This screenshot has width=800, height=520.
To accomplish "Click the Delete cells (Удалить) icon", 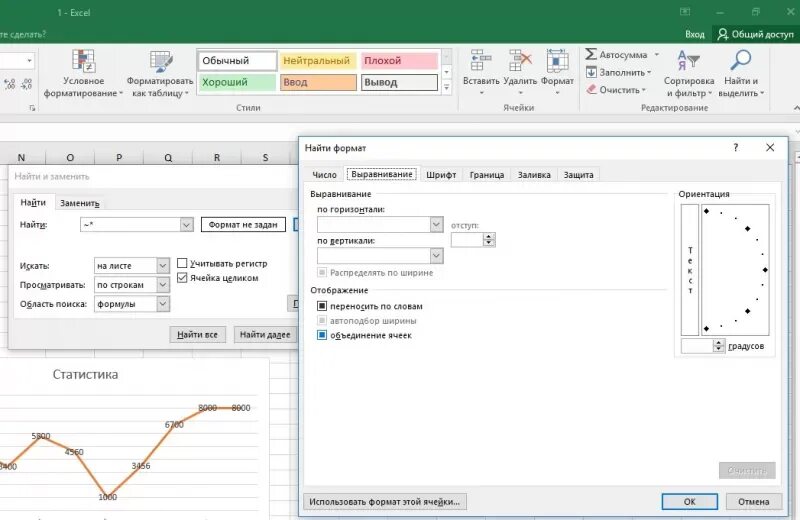I will [520, 60].
